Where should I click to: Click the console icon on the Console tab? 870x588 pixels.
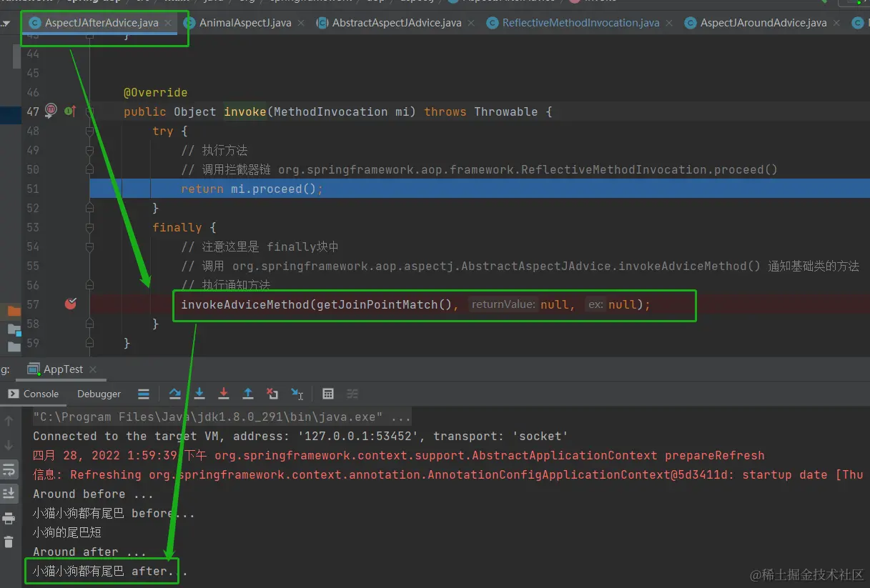tap(13, 394)
